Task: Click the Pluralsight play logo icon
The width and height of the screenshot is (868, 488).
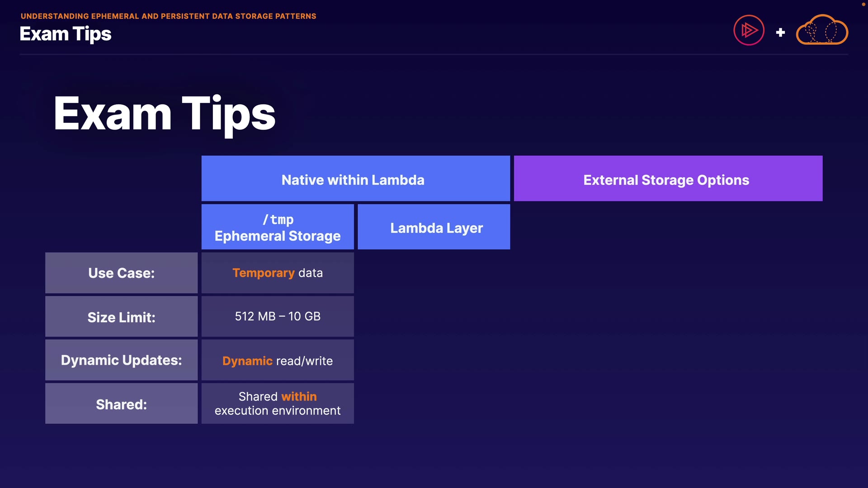Action: 749,31
